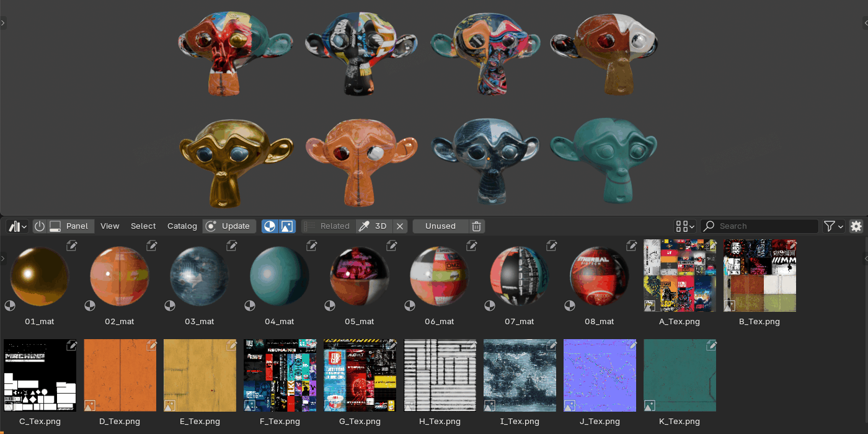This screenshot has height=434, width=868.
Task: Select the J_Tex.png normal map thumbnail
Action: click(600, 375)
